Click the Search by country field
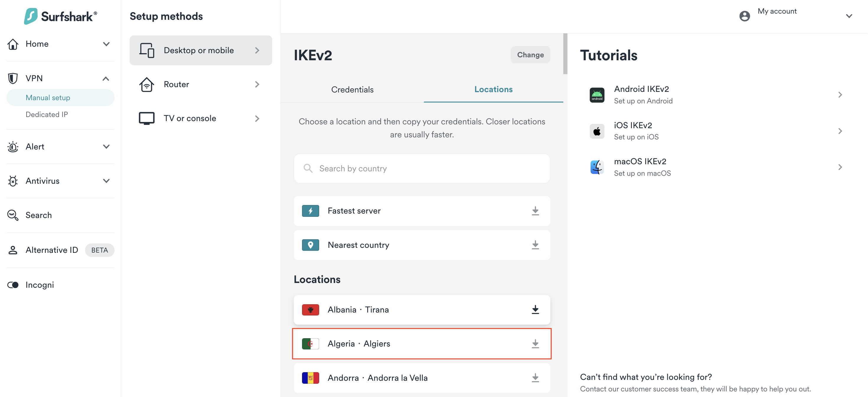Screen dimensions: 868x397 (422, 168)
